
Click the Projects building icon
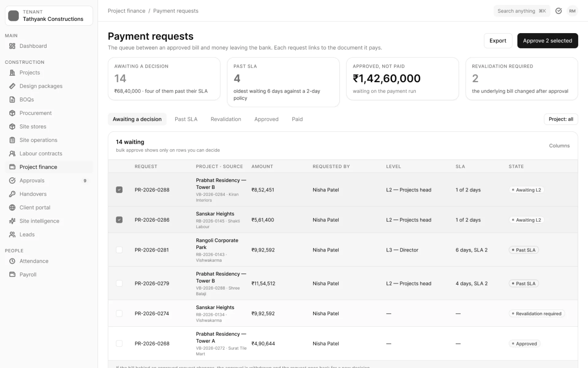click(12, 73)
